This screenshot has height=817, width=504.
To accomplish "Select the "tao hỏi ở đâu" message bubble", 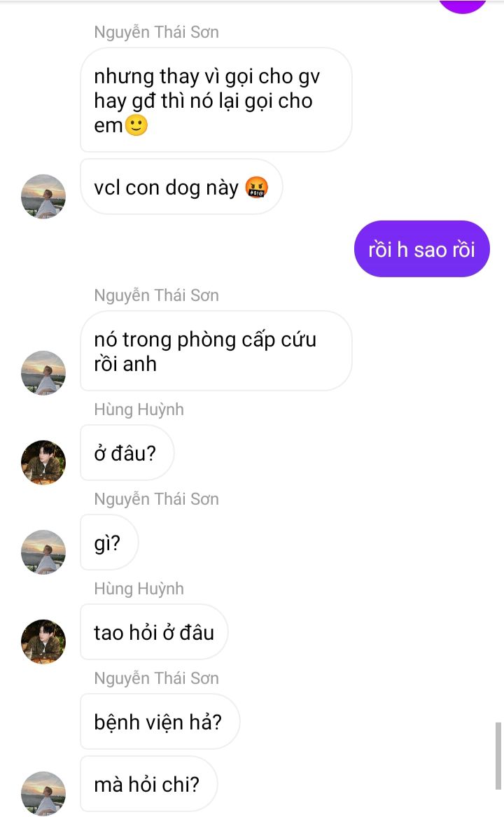I will pyautogui.click(x=154, y=632).
